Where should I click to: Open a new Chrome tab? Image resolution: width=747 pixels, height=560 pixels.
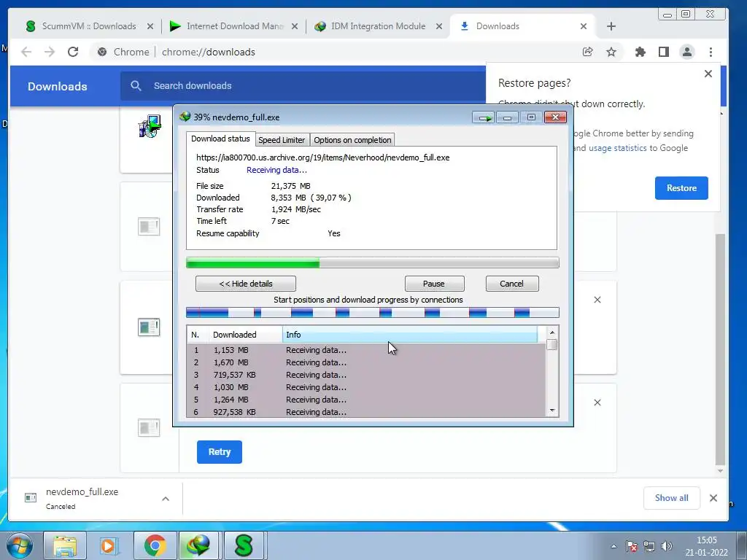[611, 26]
